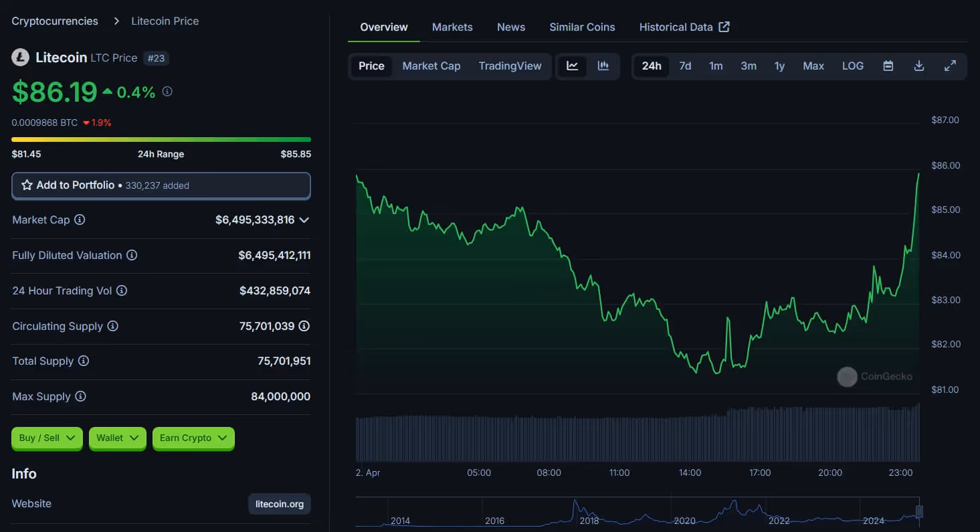Switch chart to TradingView mode

tap(510, 66)
